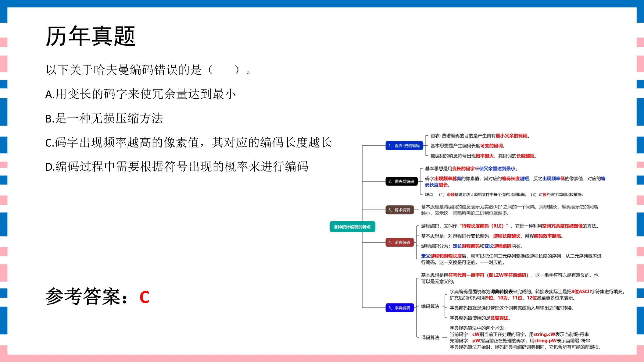Choose option C about 编码长度越长
This screenshot has height=362, width=644.
tap(188, 143)
